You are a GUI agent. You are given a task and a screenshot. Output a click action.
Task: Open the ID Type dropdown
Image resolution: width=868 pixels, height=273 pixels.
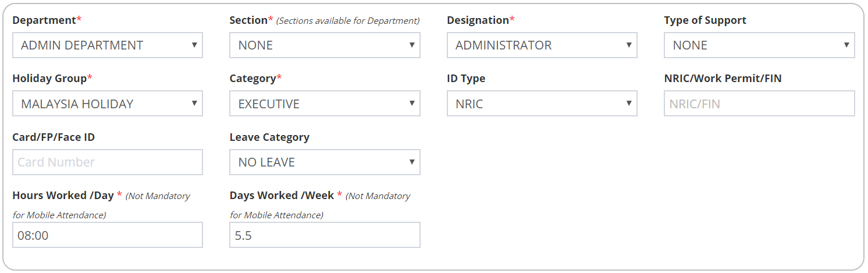[542, 104]
